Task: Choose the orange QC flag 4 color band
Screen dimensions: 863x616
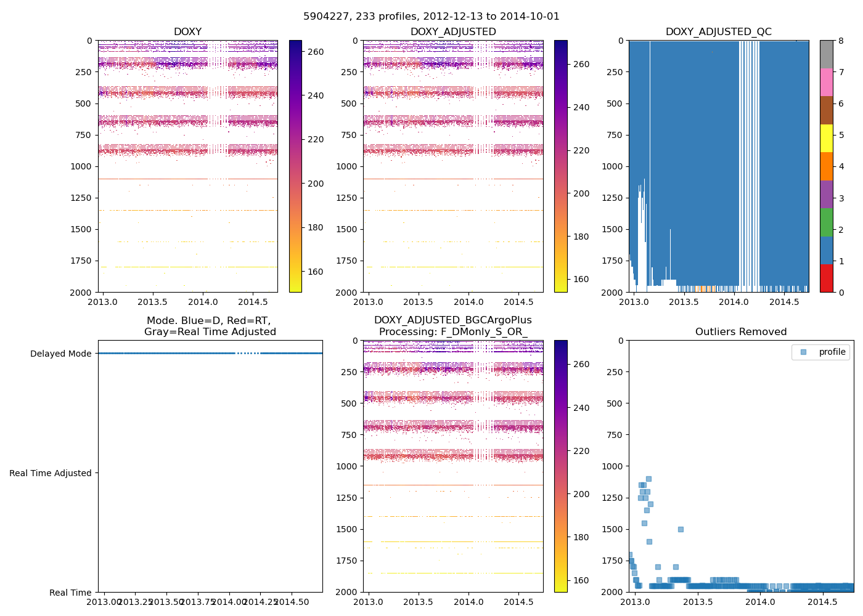Action: [826, 166]
